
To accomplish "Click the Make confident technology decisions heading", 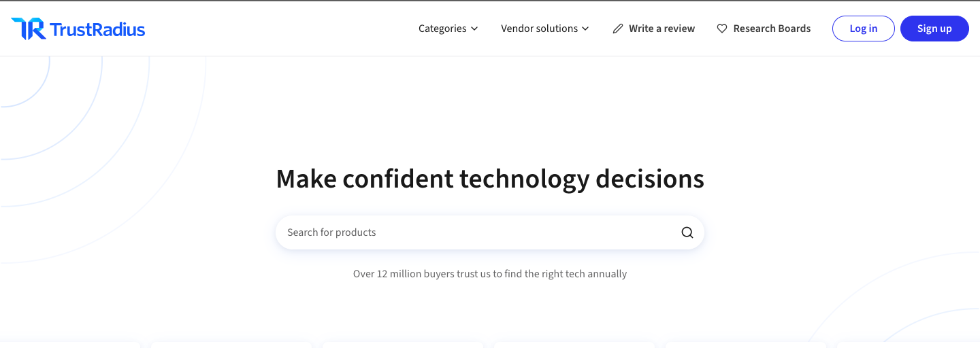I will pyautogui.click(x=490, y=179).
